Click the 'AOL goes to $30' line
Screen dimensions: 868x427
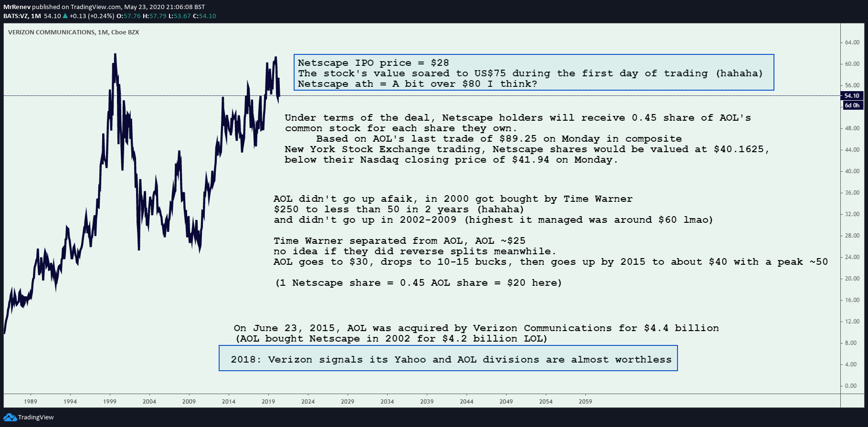[x=550, y=262]
